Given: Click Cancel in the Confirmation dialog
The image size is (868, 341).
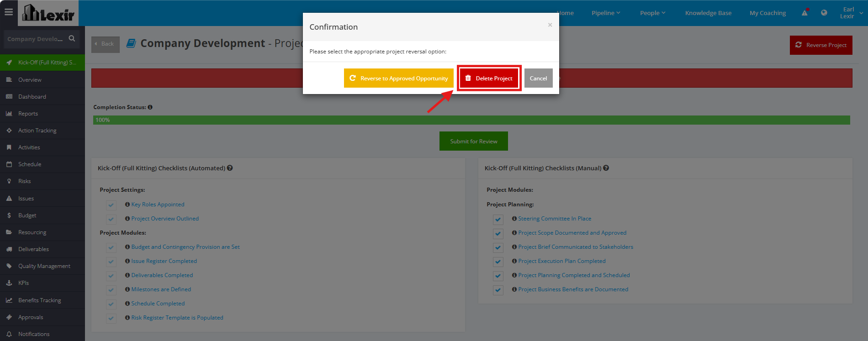Looking at the screenshot, I should pyautogui.click(x=539, y=78).
